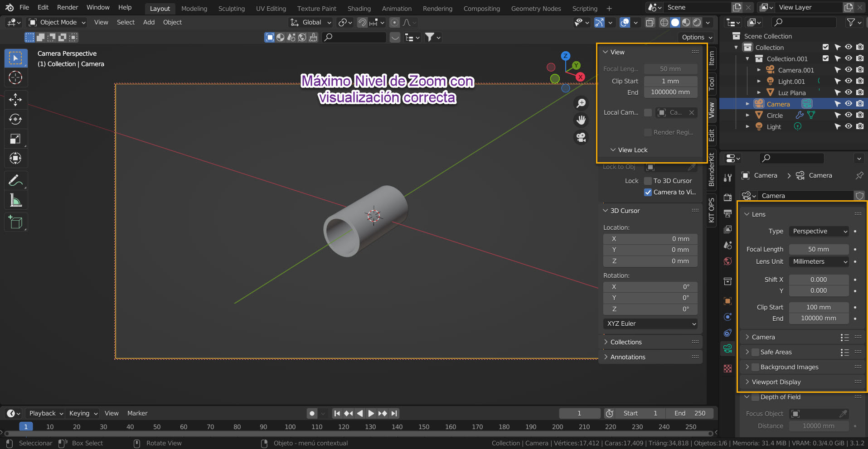Play the animation forward

[x=371, y=413]
